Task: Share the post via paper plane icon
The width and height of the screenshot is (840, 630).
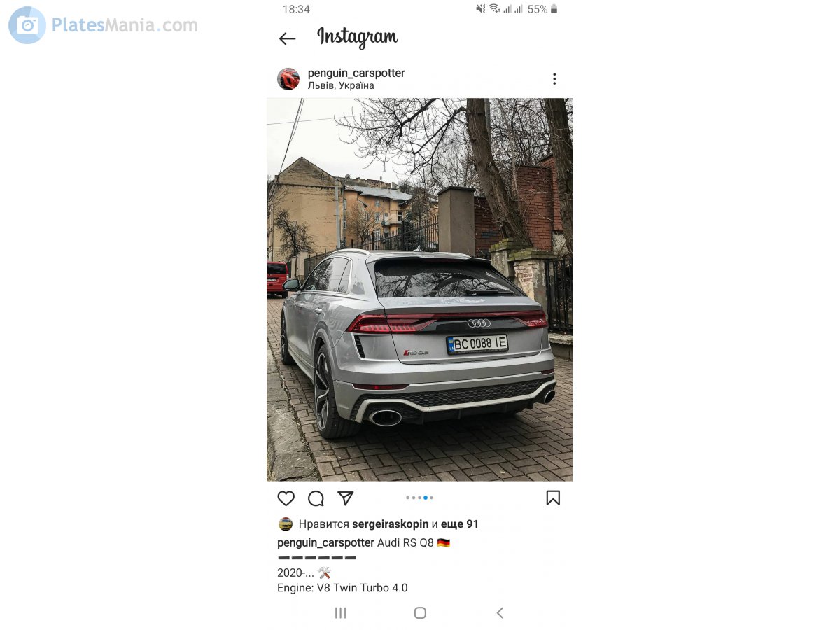Action: tap(346, 498)
